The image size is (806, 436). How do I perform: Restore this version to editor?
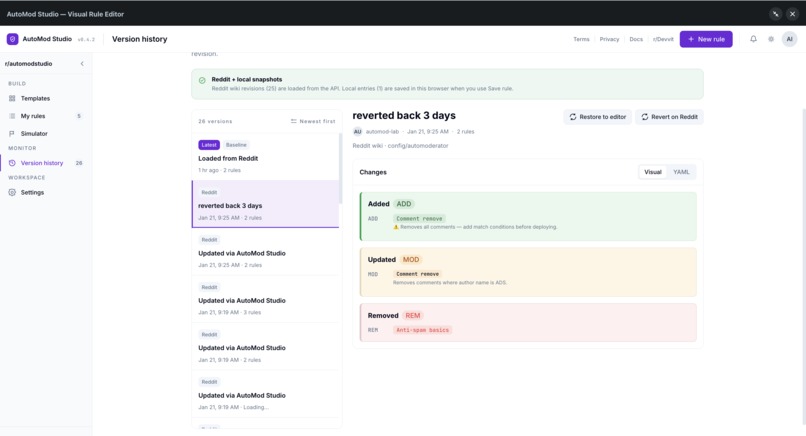pyautogui.click(x=597, y=117)
